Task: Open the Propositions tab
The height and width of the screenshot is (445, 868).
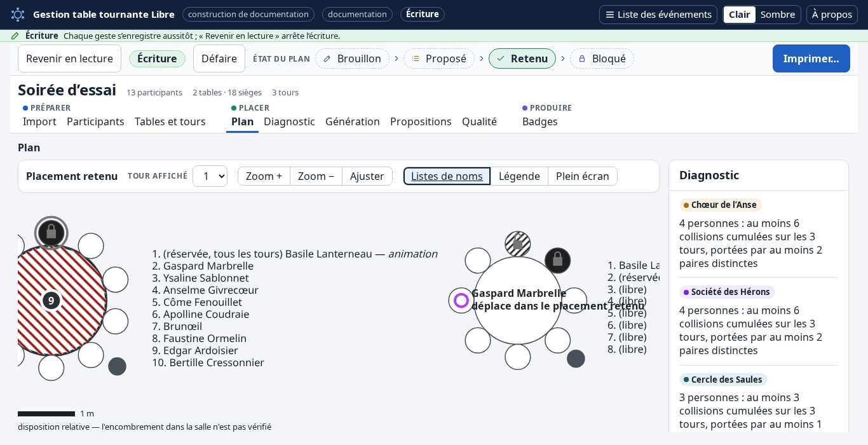Action: click(x=421, y=121)
